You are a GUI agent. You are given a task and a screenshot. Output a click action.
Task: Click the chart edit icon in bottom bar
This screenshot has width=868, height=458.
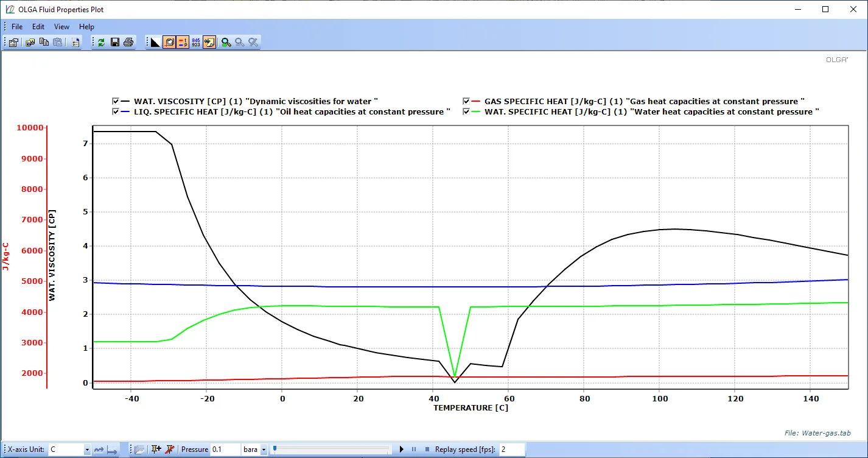pos(140,449)
